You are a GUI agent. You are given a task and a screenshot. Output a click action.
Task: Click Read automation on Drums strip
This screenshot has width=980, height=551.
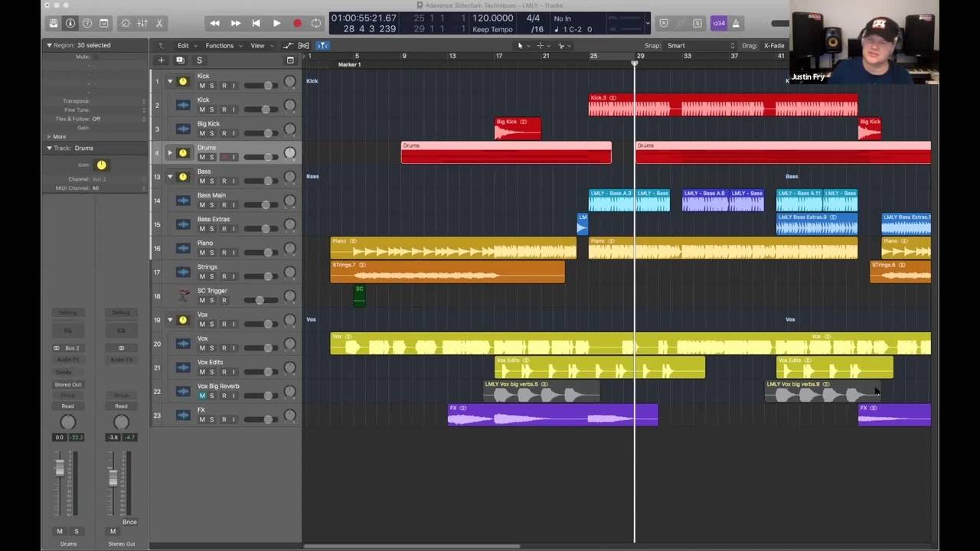(x=68, y=406)
